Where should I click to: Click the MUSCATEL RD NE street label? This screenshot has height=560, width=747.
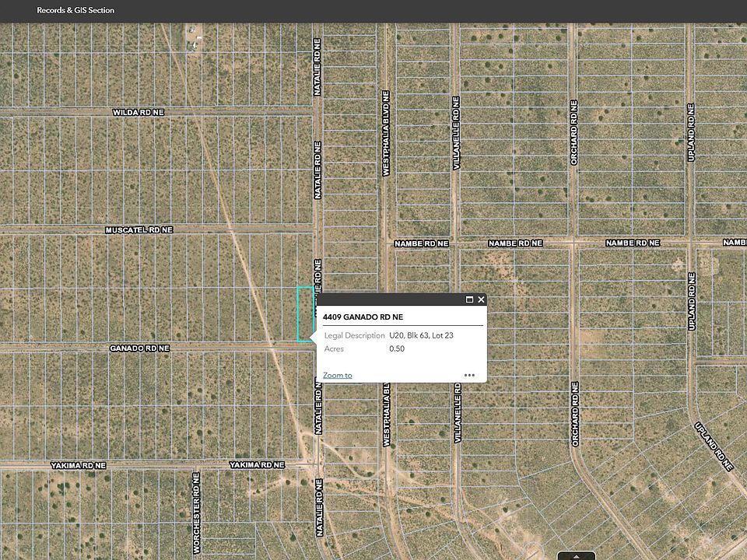click(139, 230)
